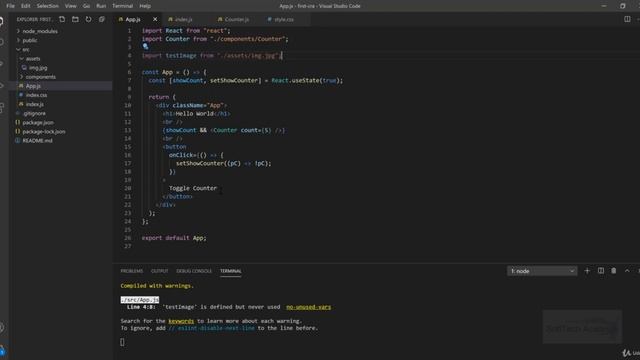This screenshot has height=360, width=640.
Task: Click the no-unused-vars link in terminal
Action: (x=308, y=307)
